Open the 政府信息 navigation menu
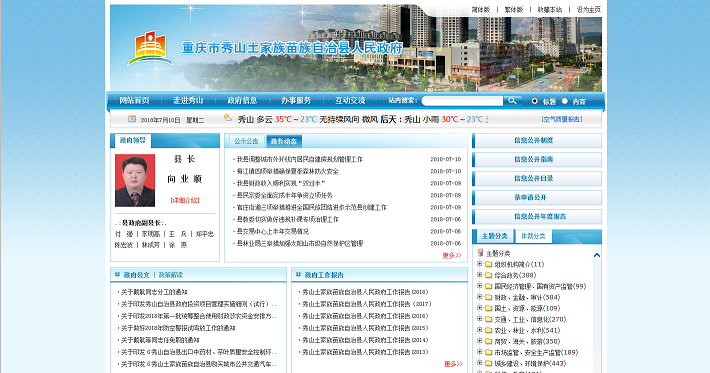 tap(242, 100)
